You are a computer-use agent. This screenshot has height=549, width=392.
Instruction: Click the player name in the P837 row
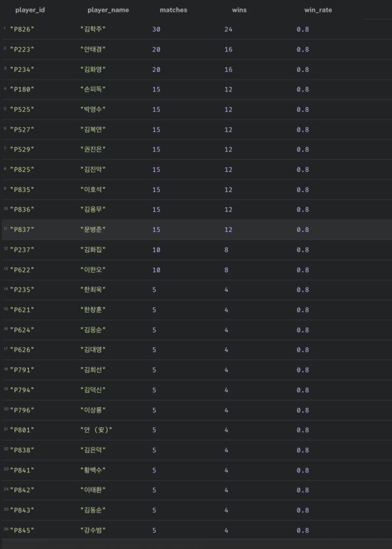click(92, 229)
